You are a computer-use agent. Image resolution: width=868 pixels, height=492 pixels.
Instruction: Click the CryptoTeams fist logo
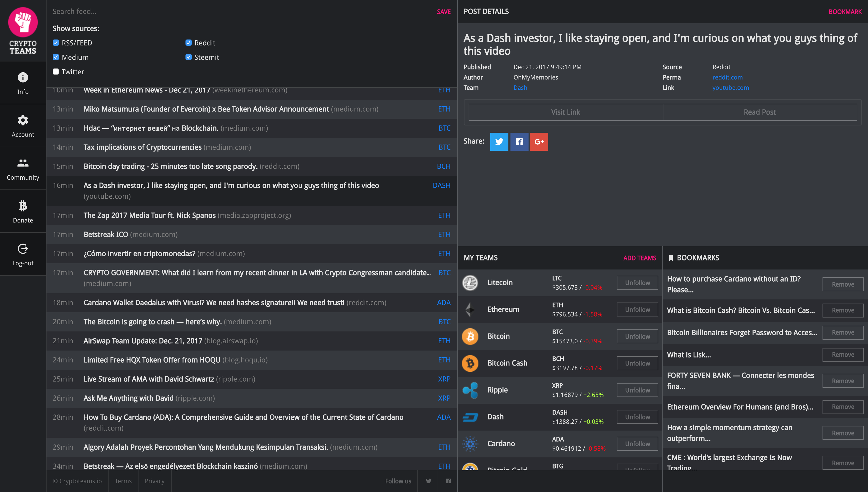point(23,22)
